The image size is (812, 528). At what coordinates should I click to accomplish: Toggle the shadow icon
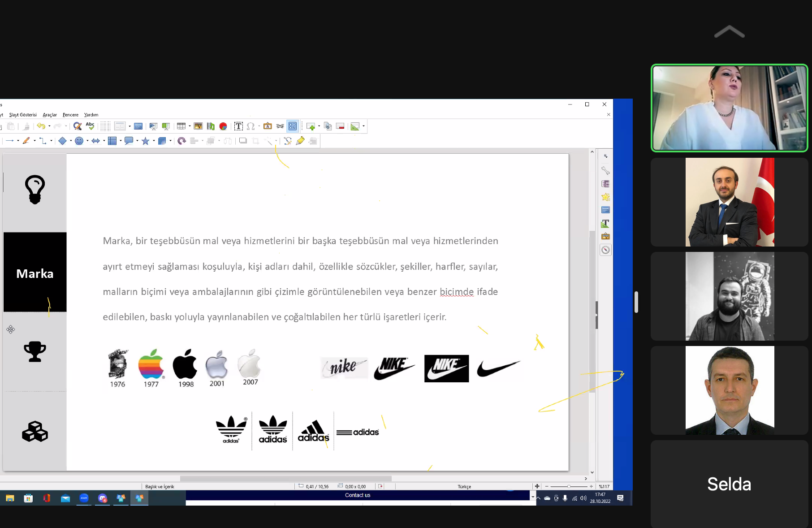pyautogui.click(x=243, y=141)
